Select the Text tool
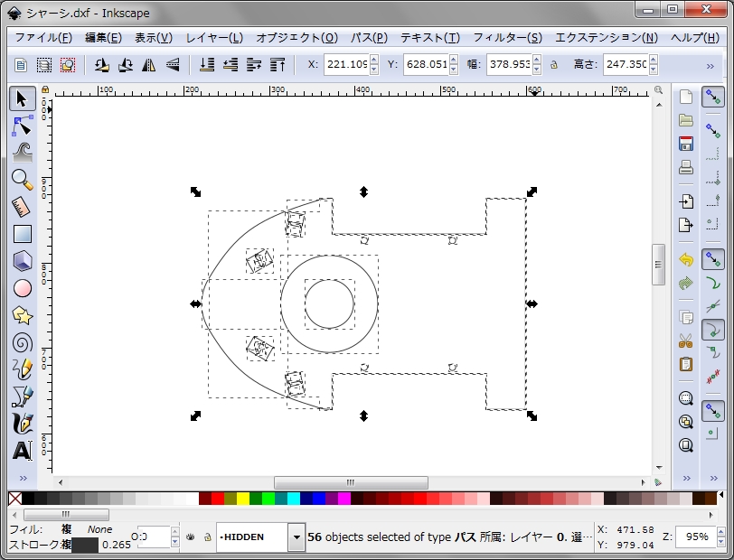The width and height of the screenshot is (734, 560). tap(22, 451)
